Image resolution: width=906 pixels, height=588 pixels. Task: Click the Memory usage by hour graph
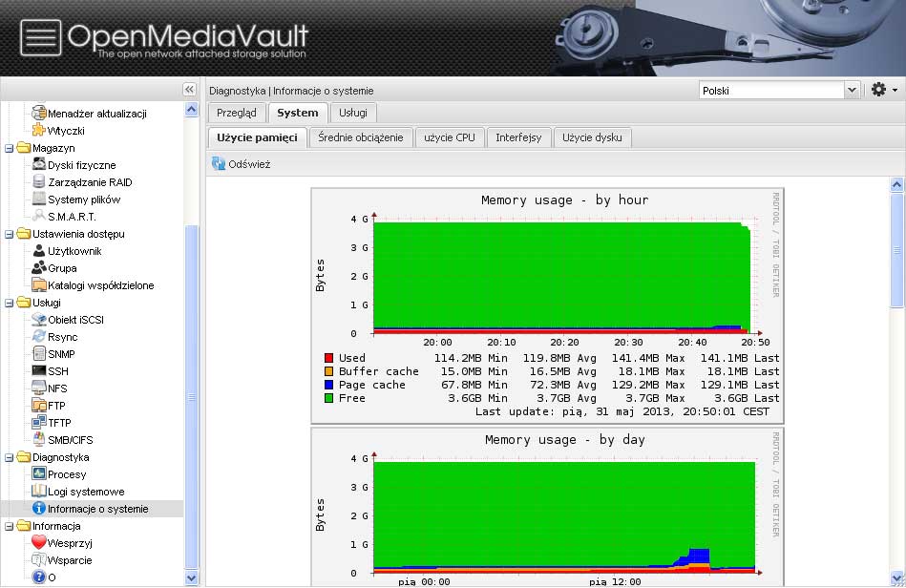pyautogui.click(x=547, y=306)
